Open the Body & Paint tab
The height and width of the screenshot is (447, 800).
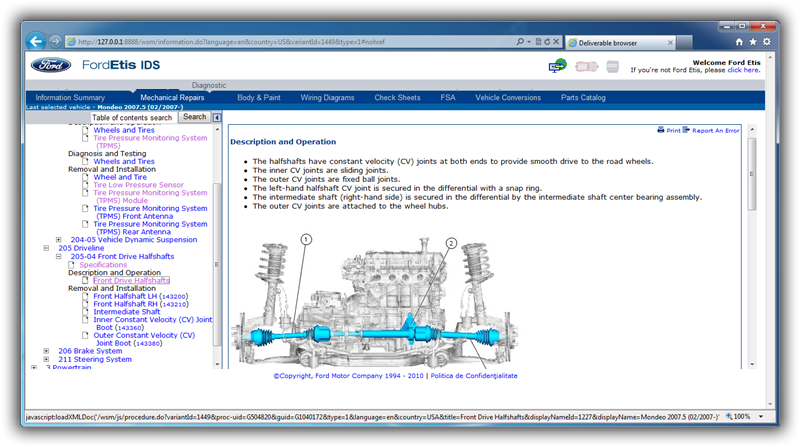pos(259,97)
